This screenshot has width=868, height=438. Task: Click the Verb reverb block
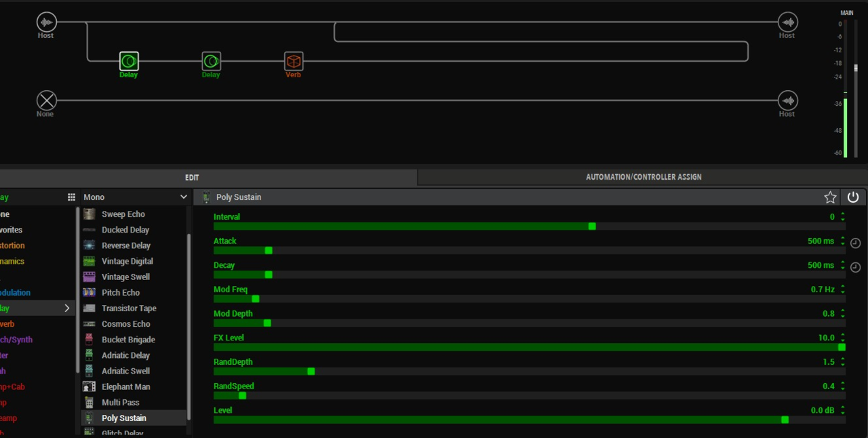click(293, 62)
